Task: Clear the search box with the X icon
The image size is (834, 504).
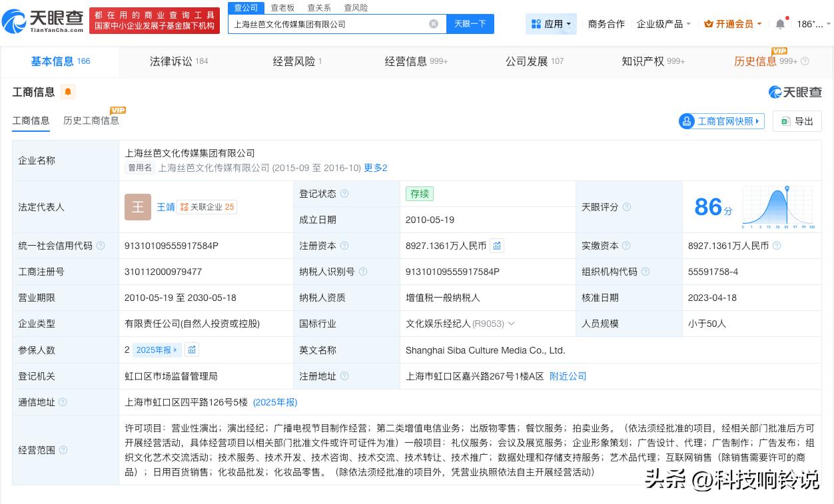Action: (434, 24)
